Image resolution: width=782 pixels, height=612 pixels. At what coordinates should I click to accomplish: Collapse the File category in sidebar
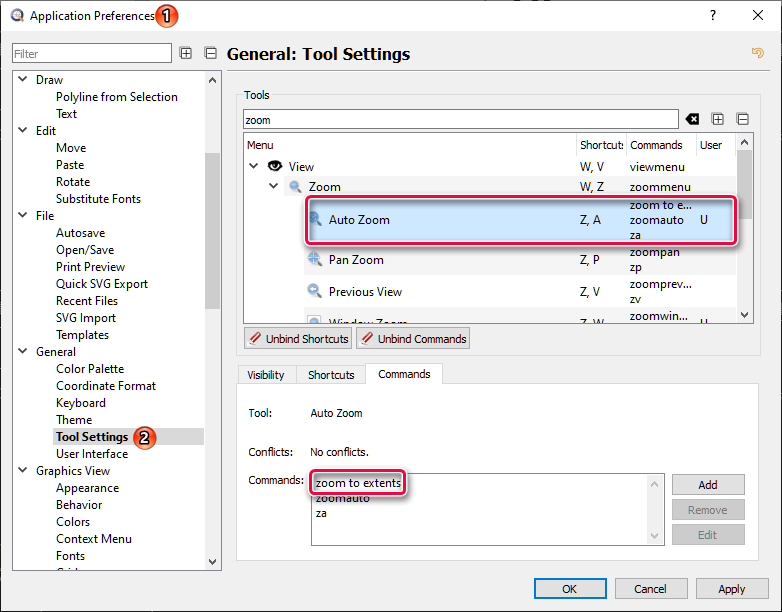pyautogui.click(x=23, y=216)
